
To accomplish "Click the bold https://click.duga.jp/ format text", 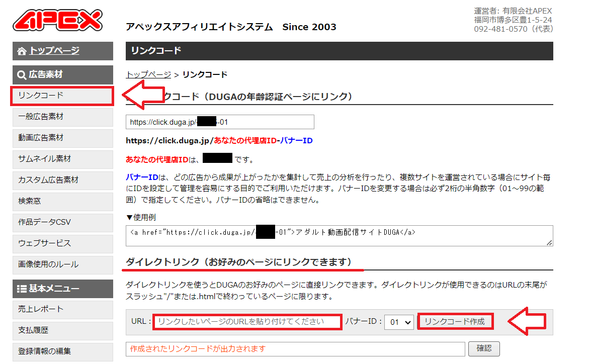I will point(170,140).
